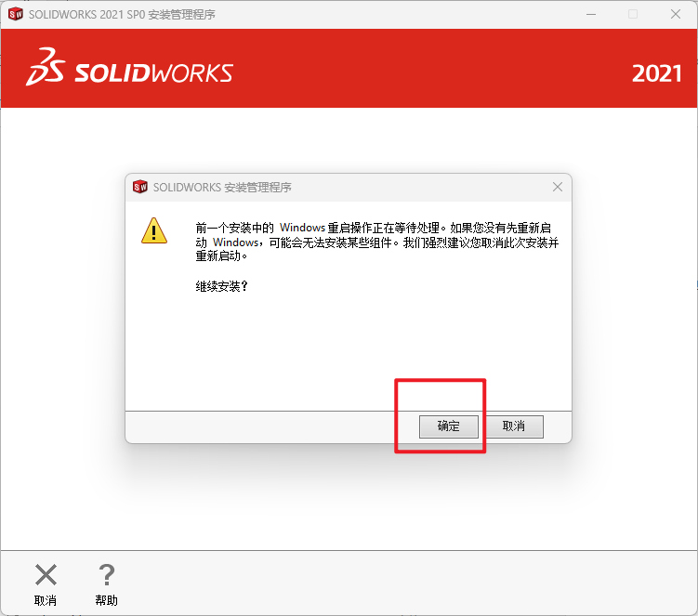Screen dimensions: 698x616
Task: Click the SW icon in dialog title bar
Action: click(x=140, y=187)
